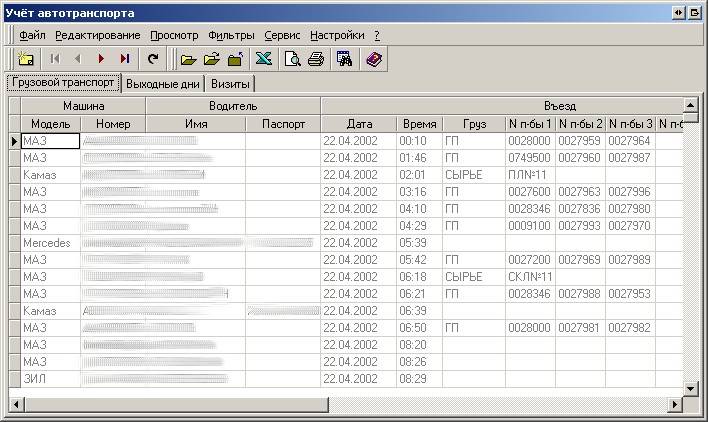This screenshot has width=708, height=422.
Task: Click cell 0009100
Action: (531, 226)
